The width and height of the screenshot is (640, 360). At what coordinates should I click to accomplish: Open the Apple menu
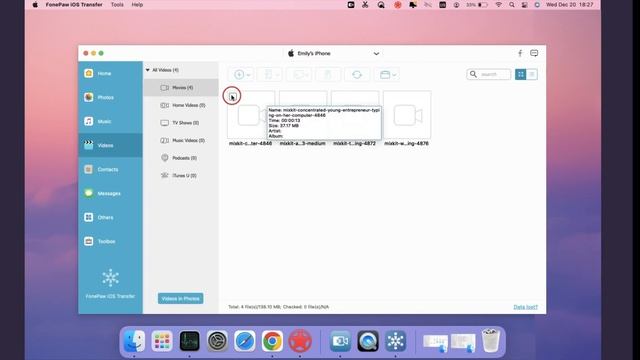pos(35,5)
